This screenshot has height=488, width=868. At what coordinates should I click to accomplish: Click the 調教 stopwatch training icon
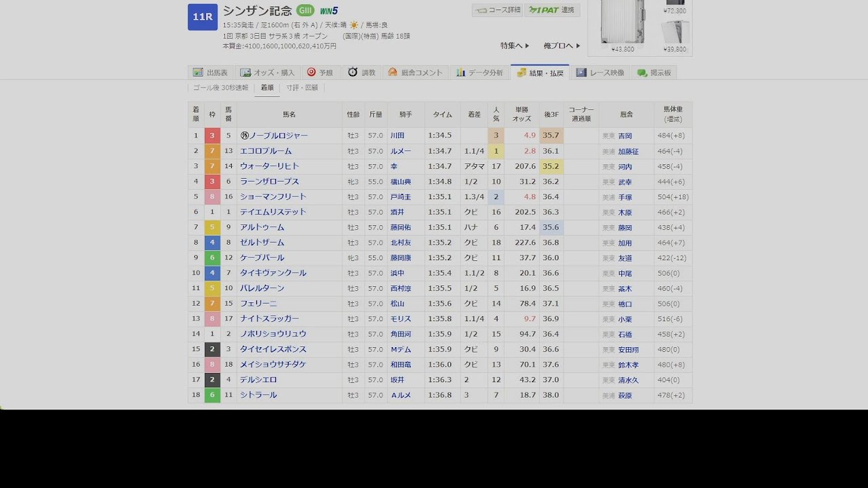click(x=353, y=72)
